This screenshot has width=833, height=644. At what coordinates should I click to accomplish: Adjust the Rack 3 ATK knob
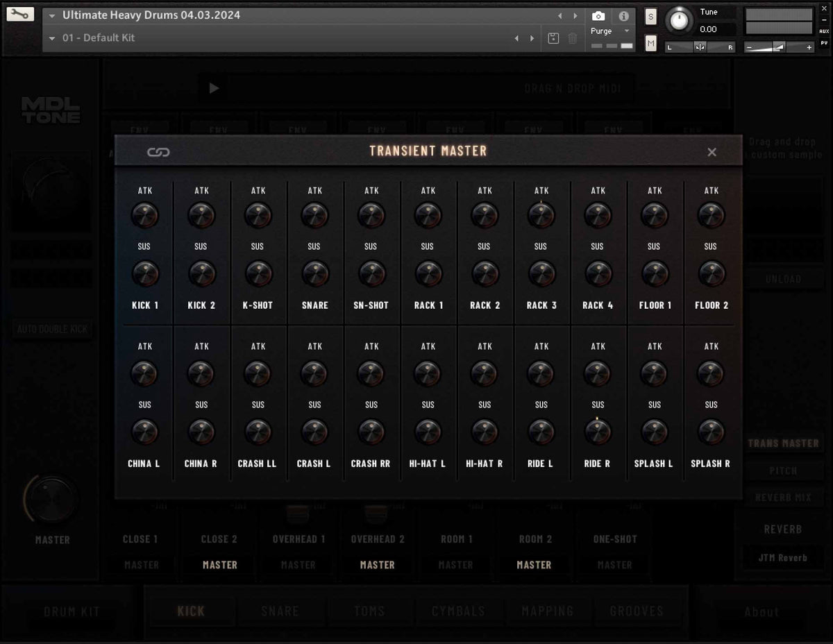pyautogui.click(x=541, y=216)
